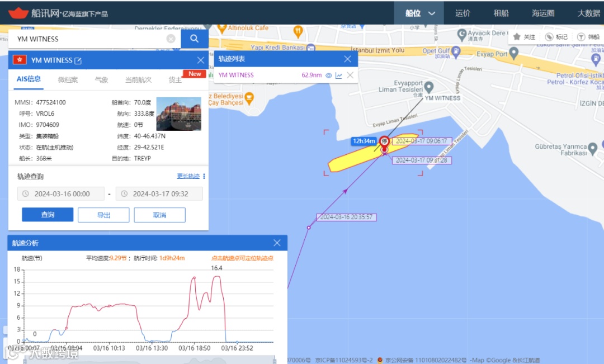Open the 筛船 ship filter button
The height and width of the screenshot is (364, 604).
[588, 37]
